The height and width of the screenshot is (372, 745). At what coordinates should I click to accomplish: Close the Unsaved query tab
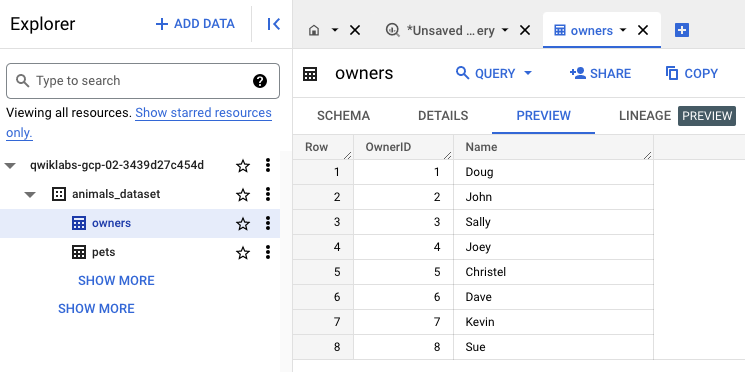coord(525,30)
